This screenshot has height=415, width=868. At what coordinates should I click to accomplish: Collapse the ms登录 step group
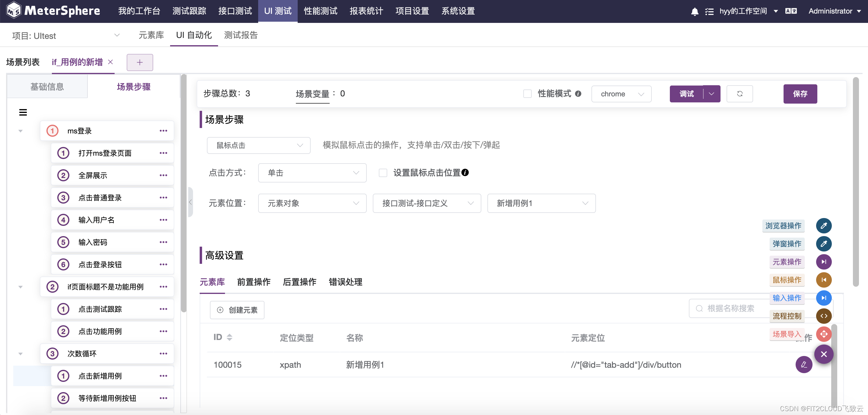coord(21,131)
